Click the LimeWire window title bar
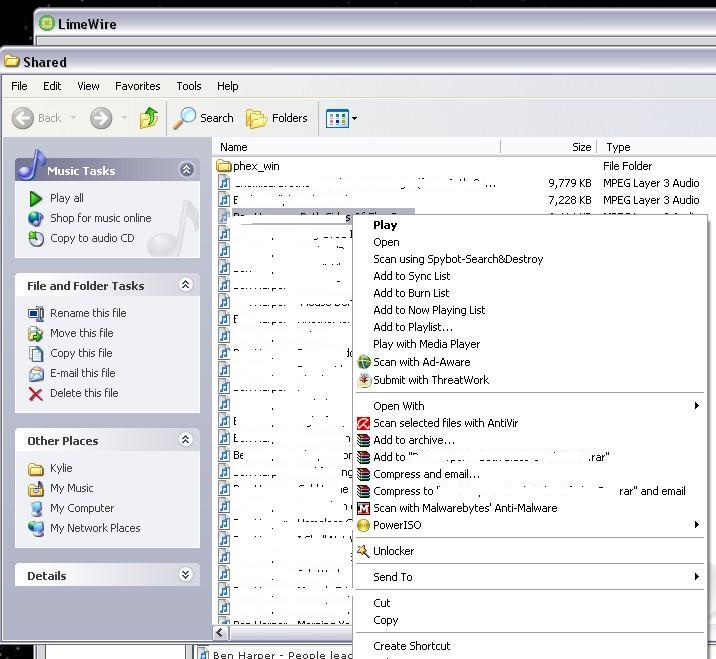 374,24
